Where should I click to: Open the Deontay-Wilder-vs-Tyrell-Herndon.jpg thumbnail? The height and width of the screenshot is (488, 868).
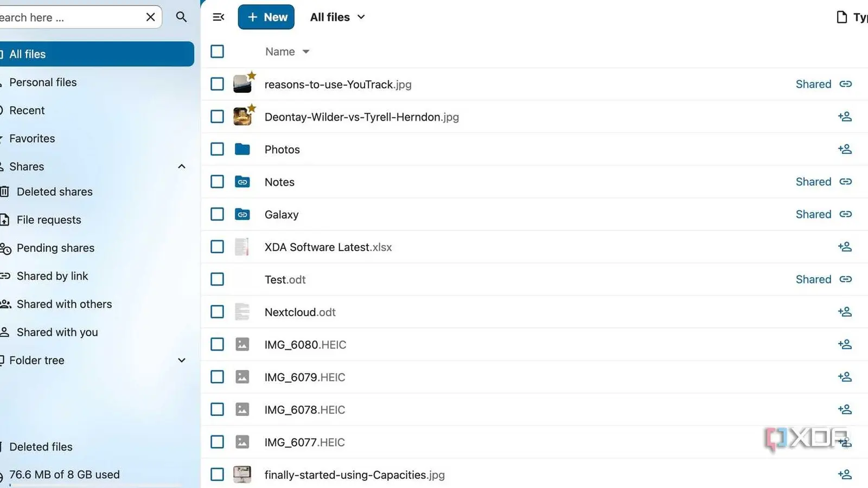point(242,117)
